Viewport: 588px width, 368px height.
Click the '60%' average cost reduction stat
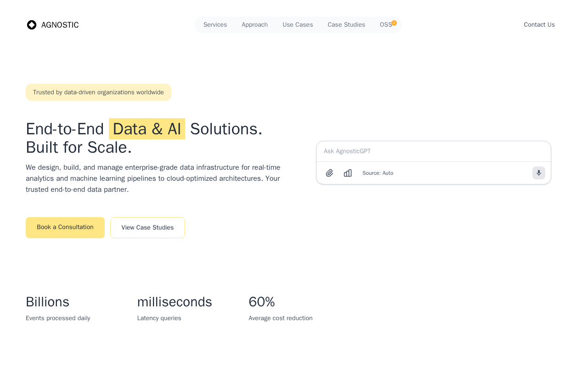click(262, 302)
